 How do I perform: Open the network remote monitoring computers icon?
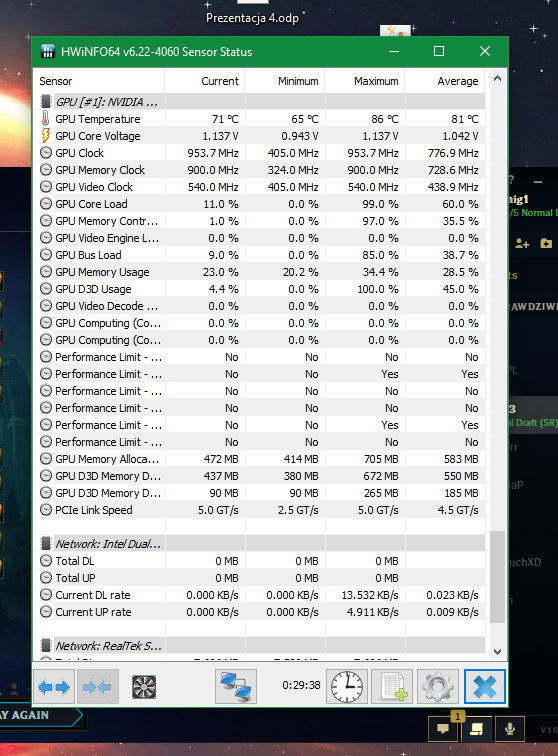236,687
